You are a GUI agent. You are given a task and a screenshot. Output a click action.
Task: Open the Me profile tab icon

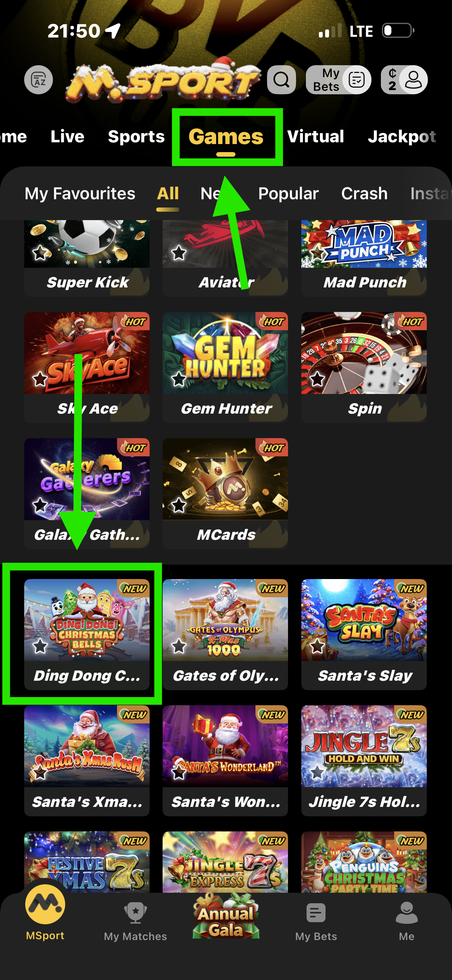[x=407, y=913]
